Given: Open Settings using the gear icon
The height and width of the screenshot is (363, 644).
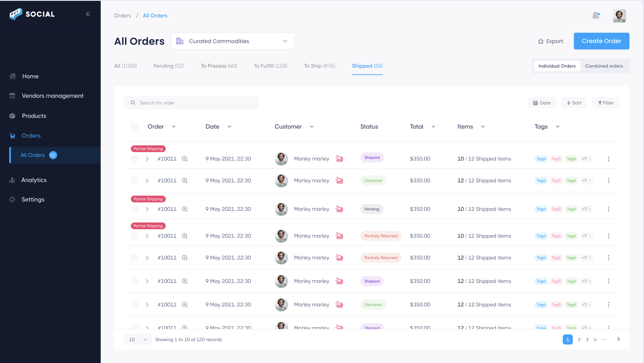Looking at the screenshot, I should point(12,199).
